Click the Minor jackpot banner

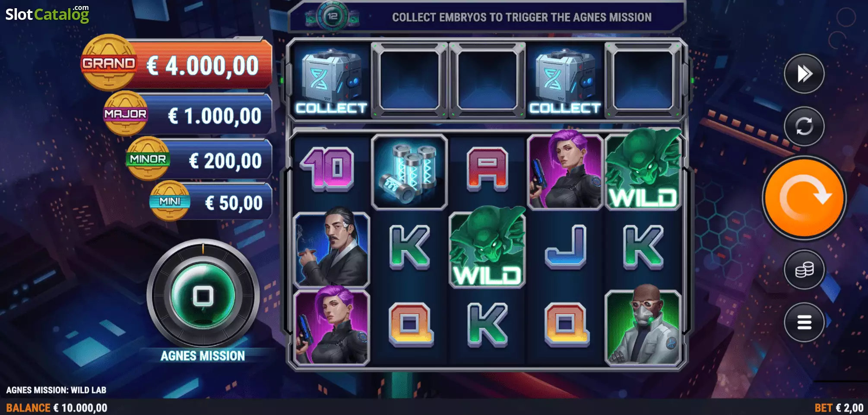(200, 160)
